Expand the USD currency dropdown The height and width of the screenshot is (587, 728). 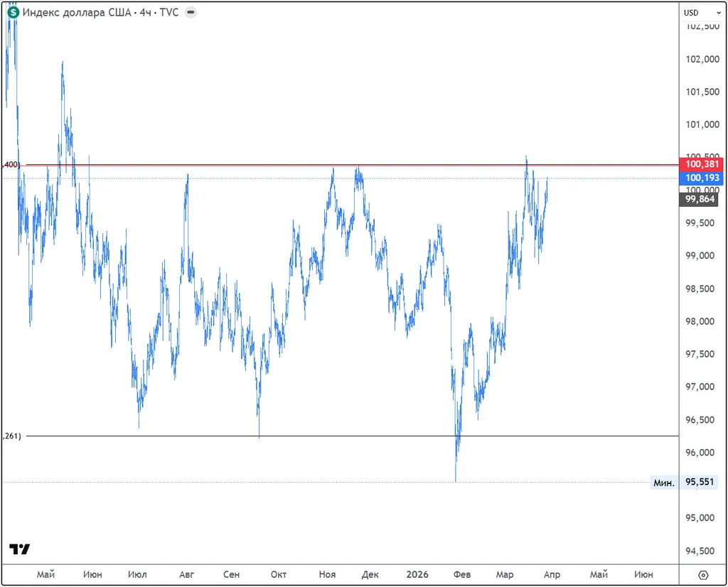(695, 12)
